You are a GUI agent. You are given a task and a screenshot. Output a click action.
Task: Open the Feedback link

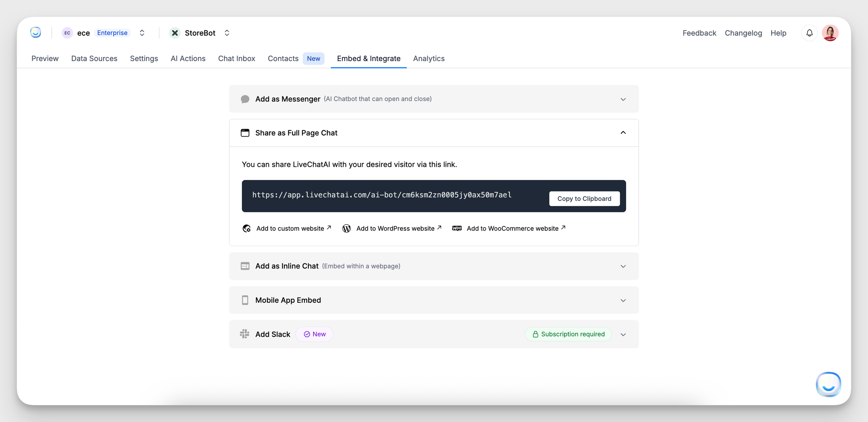tap(699, 33)
